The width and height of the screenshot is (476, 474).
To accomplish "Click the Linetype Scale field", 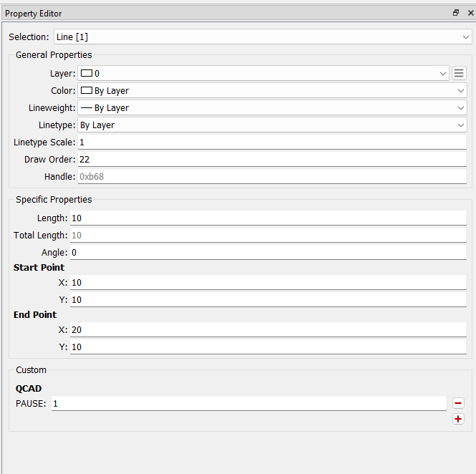I will [x=272, y=142].
